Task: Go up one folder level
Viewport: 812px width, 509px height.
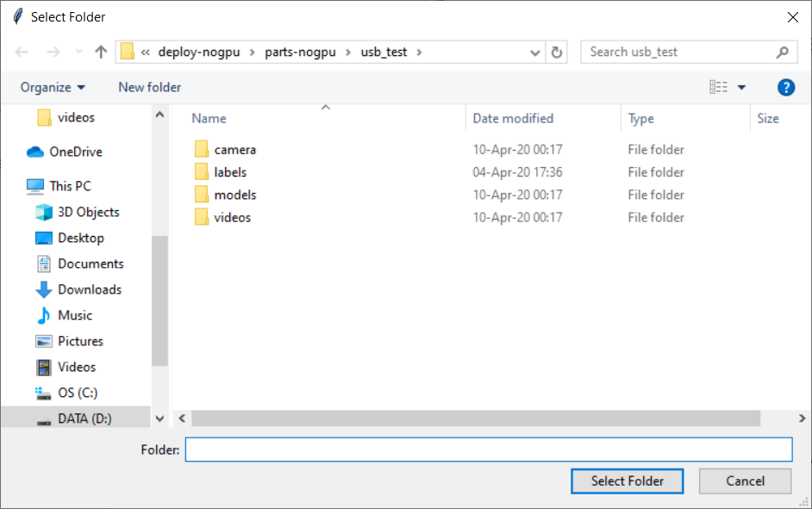Action: 101,52
